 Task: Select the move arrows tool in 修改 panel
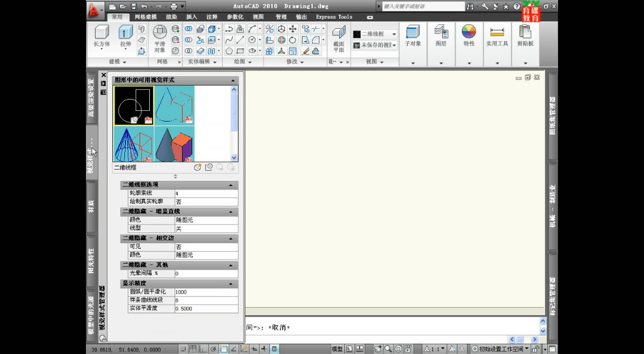(292, 29)
